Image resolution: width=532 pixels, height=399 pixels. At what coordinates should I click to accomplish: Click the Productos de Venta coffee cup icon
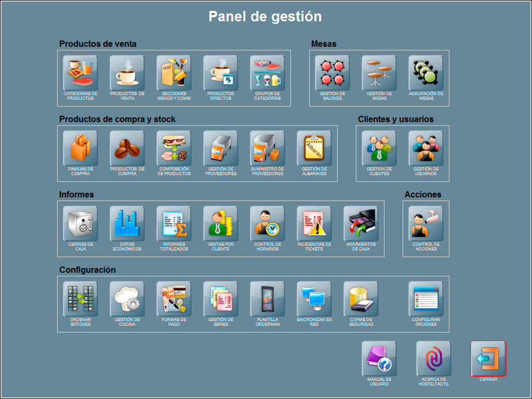(127, 73)
